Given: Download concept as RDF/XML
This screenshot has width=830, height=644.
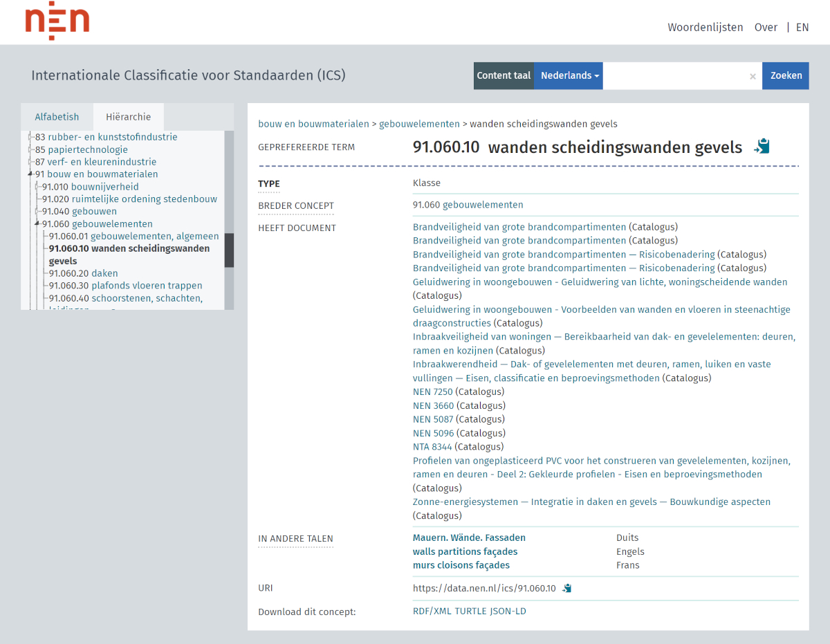Looking at the screenshot, I should pos(432,611).
